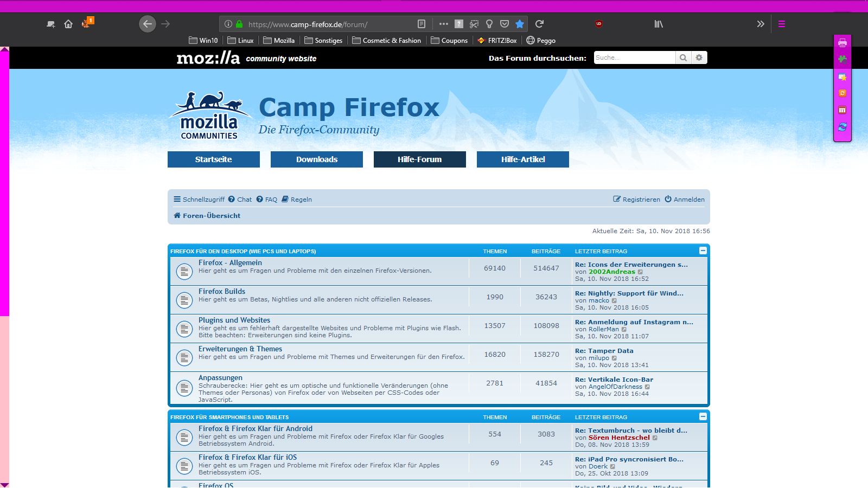Click the orange refresh icon in the side panel
The height and width of the screenshot is (488, 868).
coord(843,93)
